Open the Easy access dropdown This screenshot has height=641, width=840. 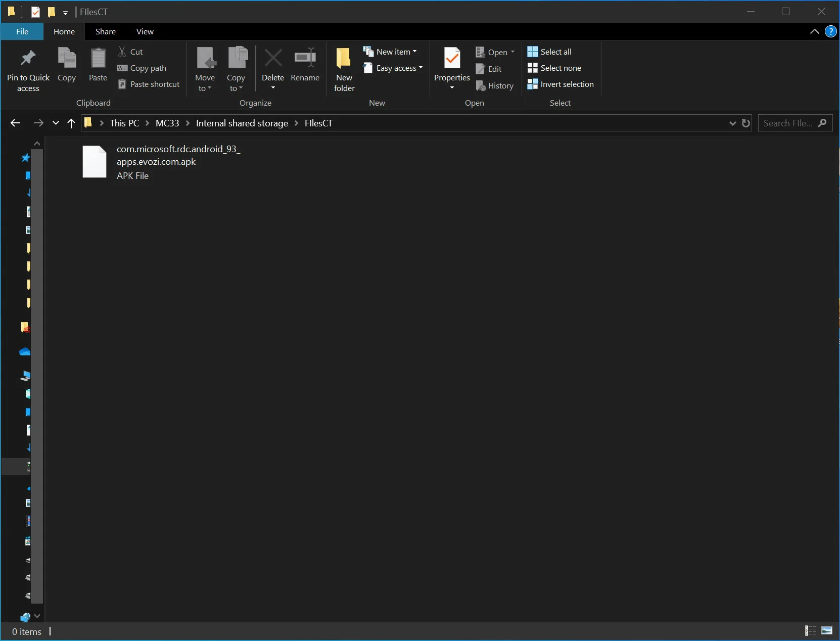click(x=393, y=68)
